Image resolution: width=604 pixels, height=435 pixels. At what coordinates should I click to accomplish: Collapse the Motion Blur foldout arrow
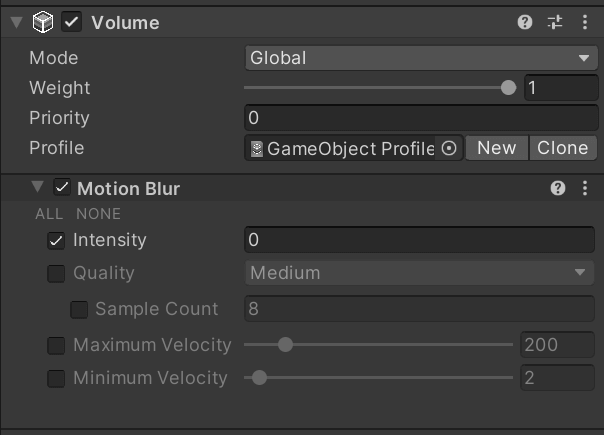[x=37, y=187]
